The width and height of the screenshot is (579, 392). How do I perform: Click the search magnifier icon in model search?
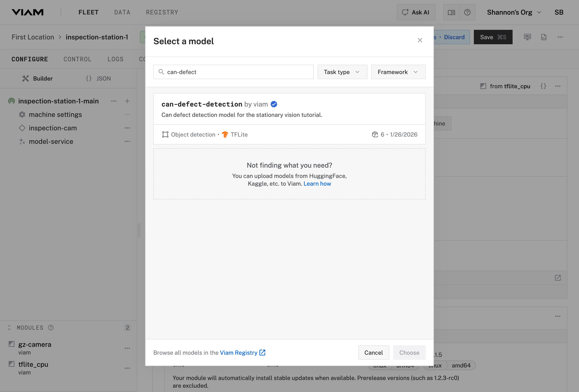point(161,72)
